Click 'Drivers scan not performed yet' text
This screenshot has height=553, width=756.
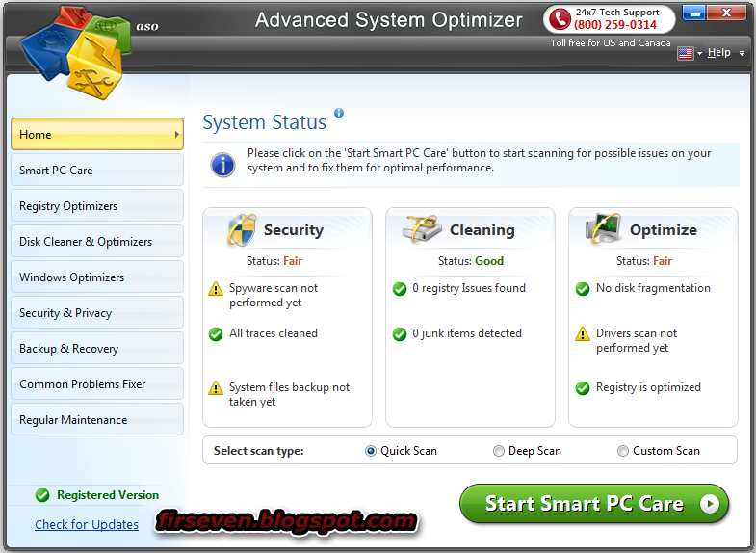point(637,340)
